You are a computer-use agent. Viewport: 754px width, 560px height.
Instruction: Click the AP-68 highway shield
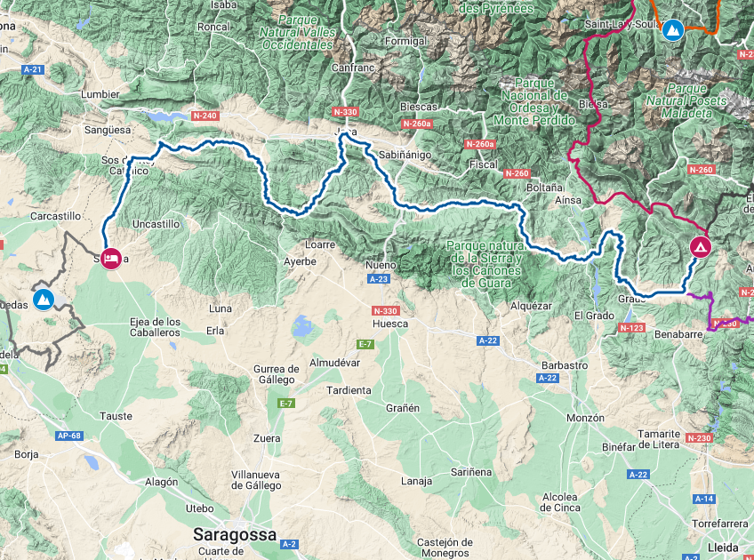coord(69,436)
